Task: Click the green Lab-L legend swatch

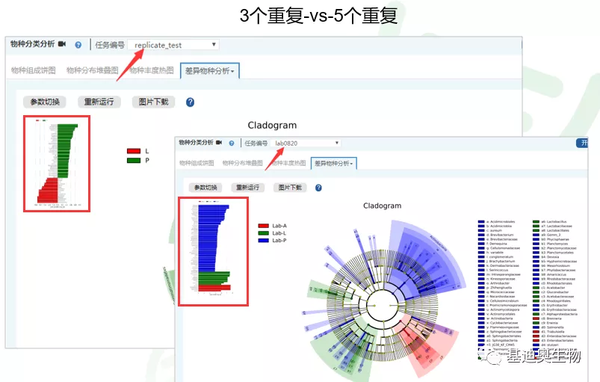Action: tap(264, 233)
